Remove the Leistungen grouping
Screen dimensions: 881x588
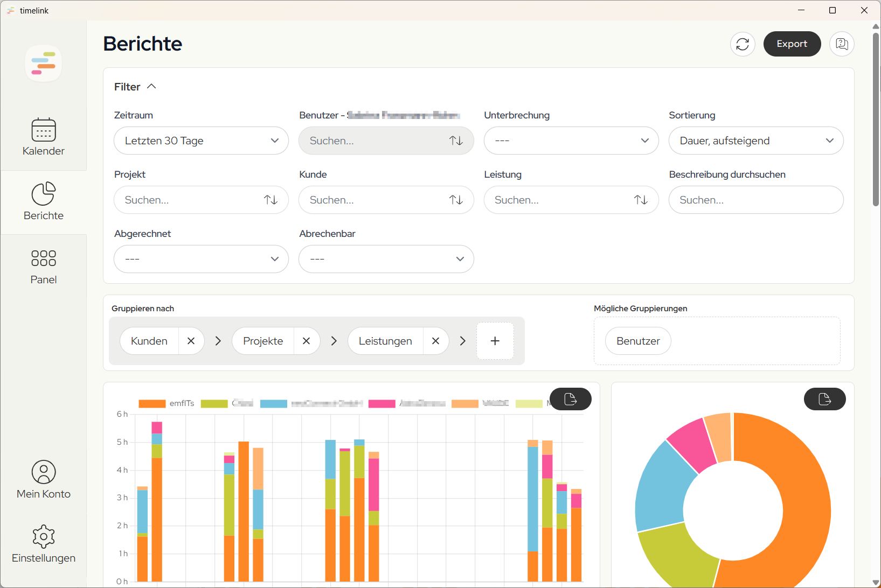435,341
